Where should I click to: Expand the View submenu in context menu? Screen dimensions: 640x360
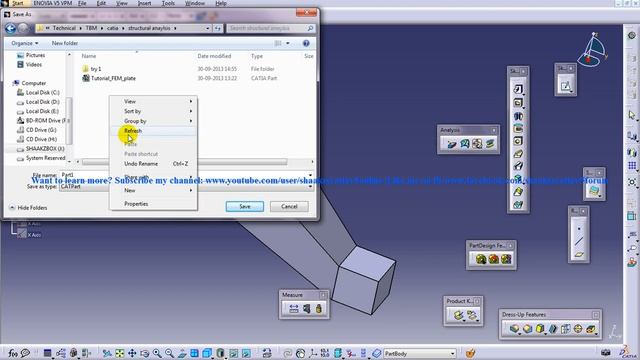pyautogui.click(x=153, y=101)
